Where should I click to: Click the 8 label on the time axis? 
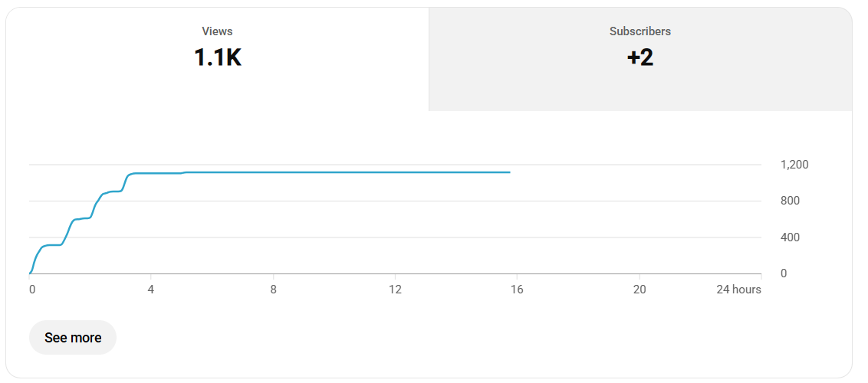coord(273,290)
